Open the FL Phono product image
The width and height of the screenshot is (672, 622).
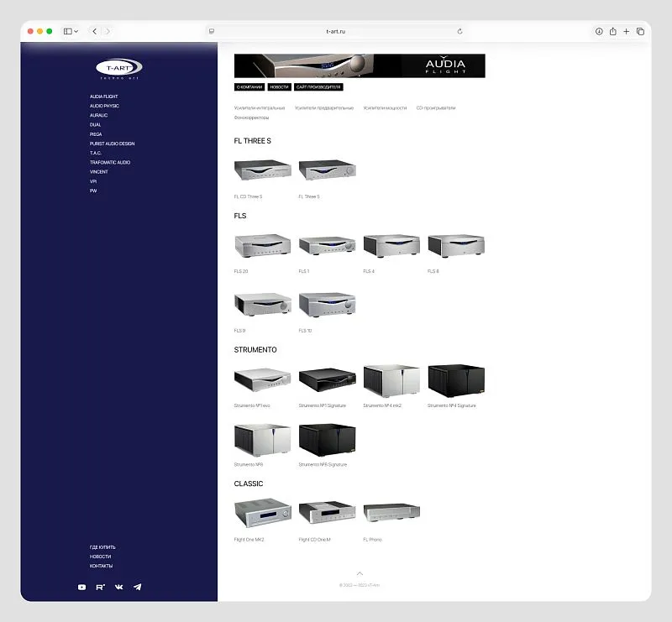click(x=391, y=512)
